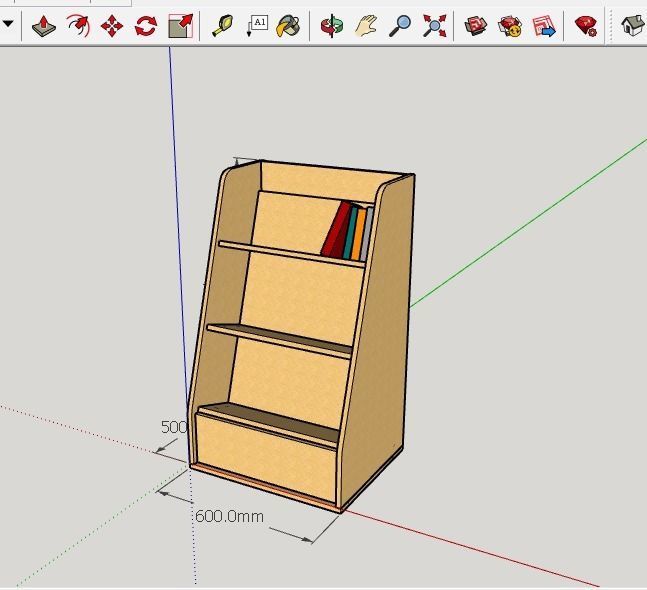Open the Extension Manager ruby icon

click(586, 26)
